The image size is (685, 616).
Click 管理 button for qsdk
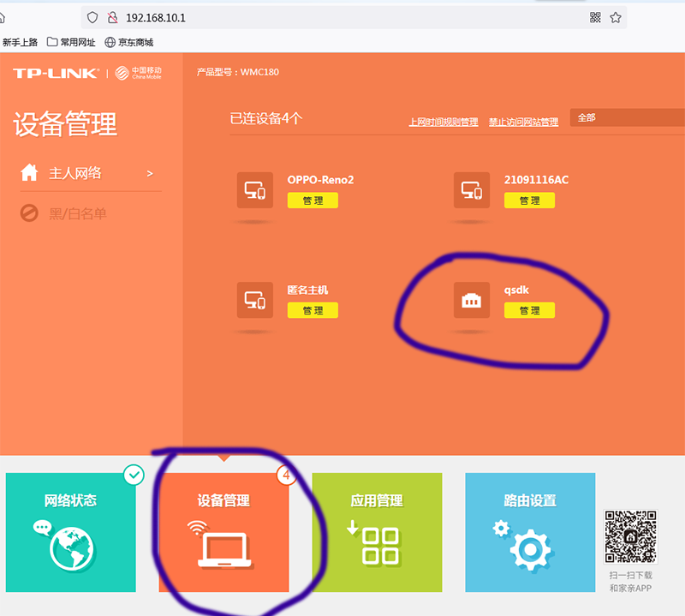529,310
